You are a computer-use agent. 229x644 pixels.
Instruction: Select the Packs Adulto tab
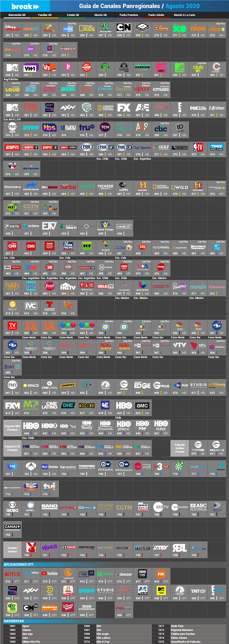(x=156, y=15)
